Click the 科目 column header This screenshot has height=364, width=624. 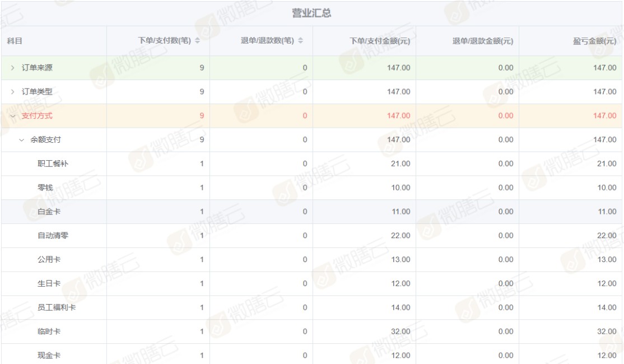pos(15,41)
